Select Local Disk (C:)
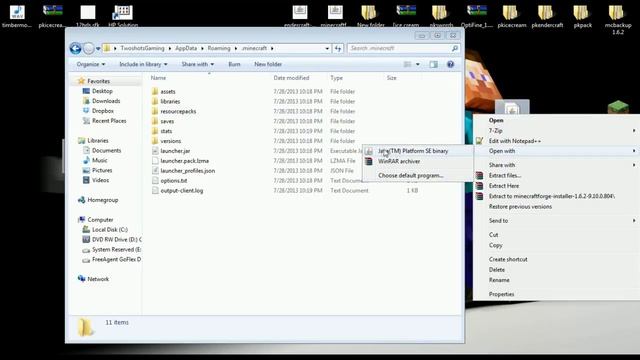640x360 pixels. (x=110, y=229)
